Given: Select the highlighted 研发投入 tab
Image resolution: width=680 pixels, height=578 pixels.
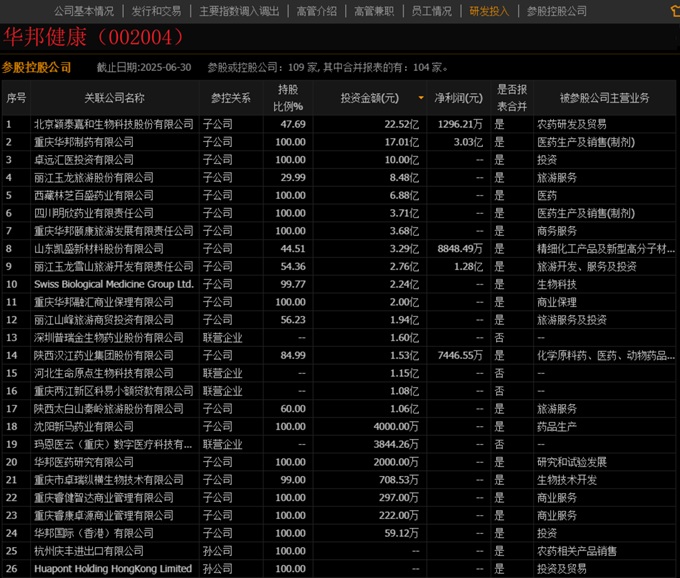Looking at the screenshot, I should click(489, 11).
